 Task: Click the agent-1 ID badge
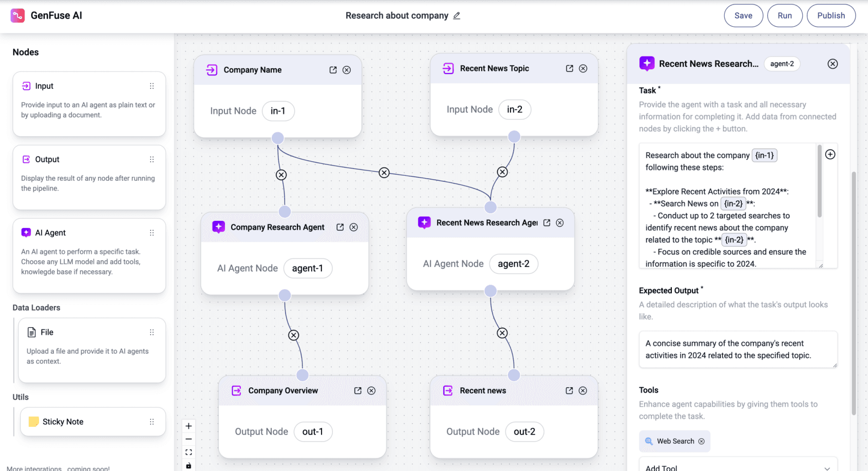pos(308,268)
